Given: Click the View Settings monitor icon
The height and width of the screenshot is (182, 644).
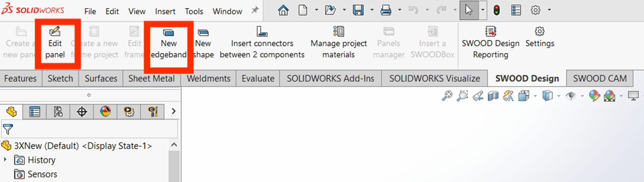Looking at the screenshot, I should click(633, 96).
